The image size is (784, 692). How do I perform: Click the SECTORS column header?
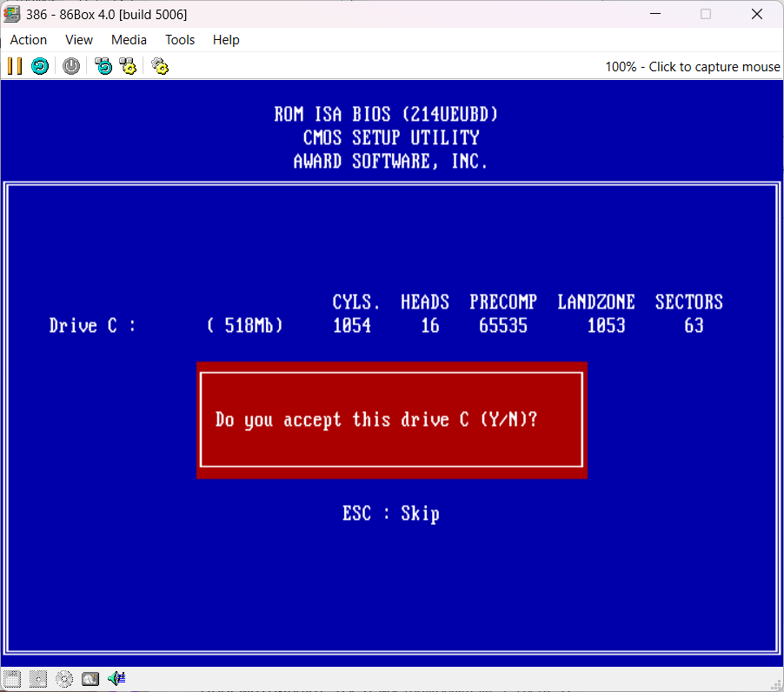pos(689,302)
